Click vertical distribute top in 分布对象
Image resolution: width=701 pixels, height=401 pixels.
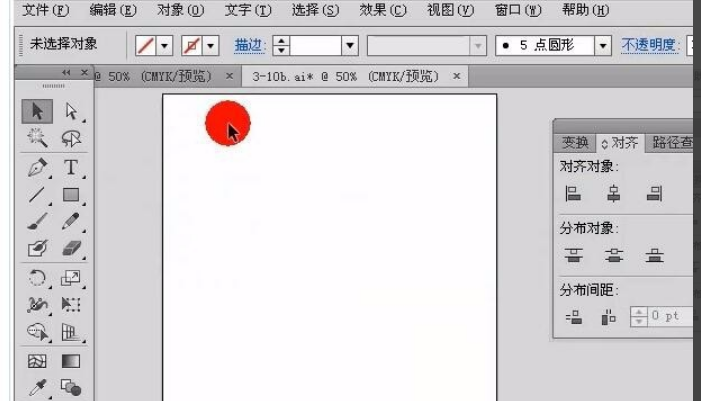coord(574,255)
